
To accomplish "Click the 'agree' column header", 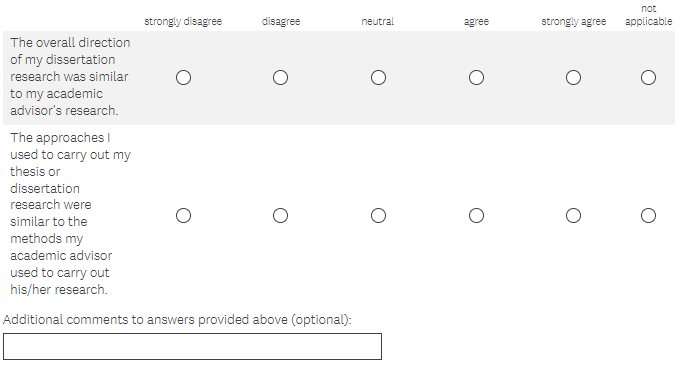I will coord(476,22).
